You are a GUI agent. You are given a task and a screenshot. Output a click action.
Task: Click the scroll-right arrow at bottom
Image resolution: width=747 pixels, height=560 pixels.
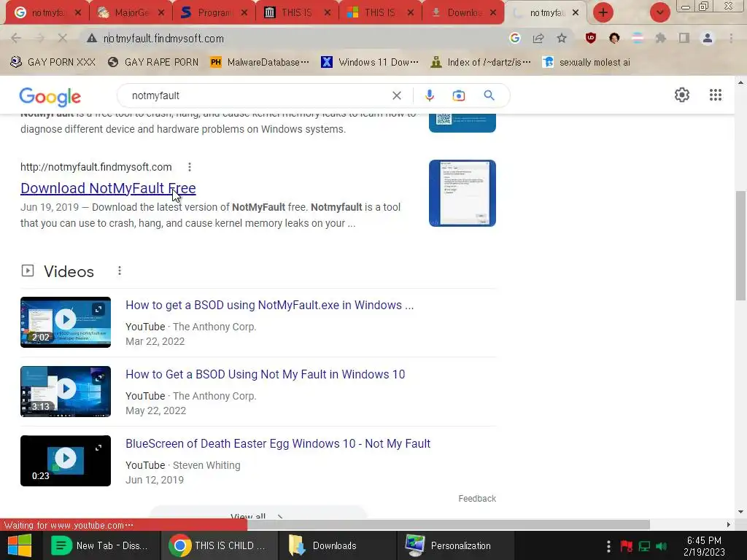tap(728, 525)
